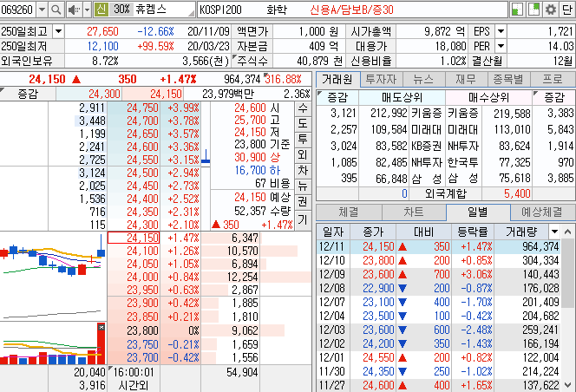Click the second green layout icon beside the gear
The image size is (576, 392).
coord(533,10)
